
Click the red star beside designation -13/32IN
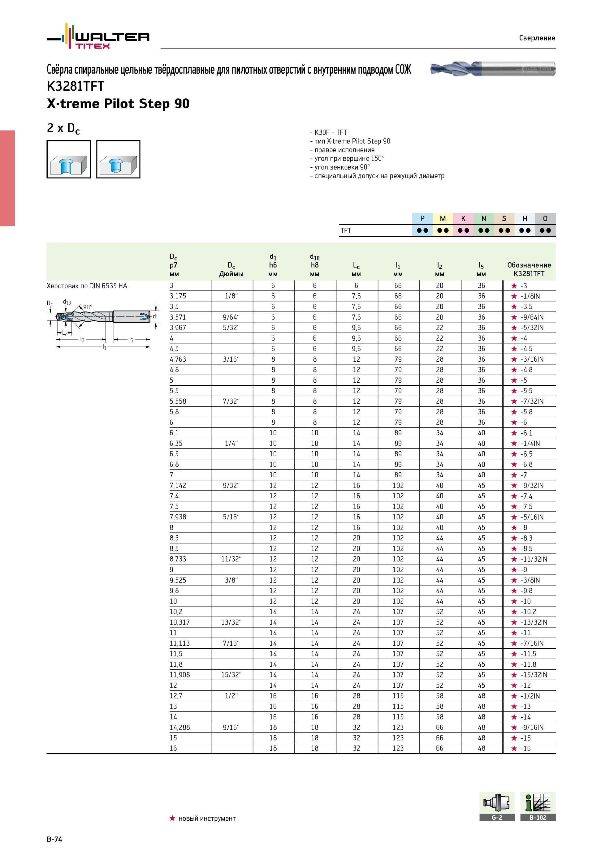point(514,622)
